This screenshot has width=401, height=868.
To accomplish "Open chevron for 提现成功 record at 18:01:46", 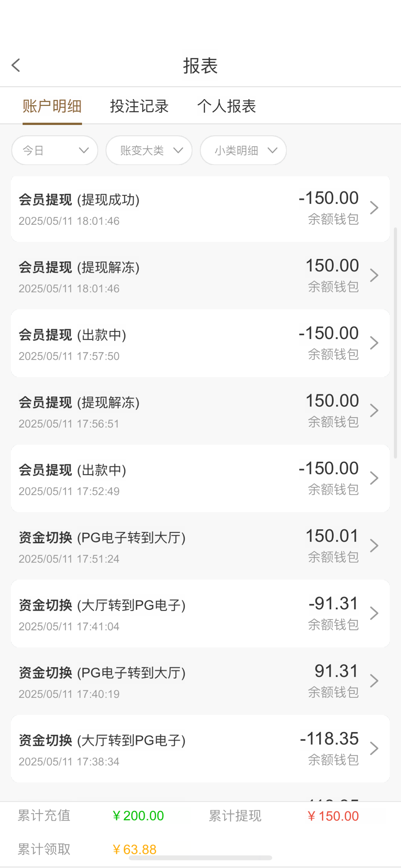I will click(374, 208).
